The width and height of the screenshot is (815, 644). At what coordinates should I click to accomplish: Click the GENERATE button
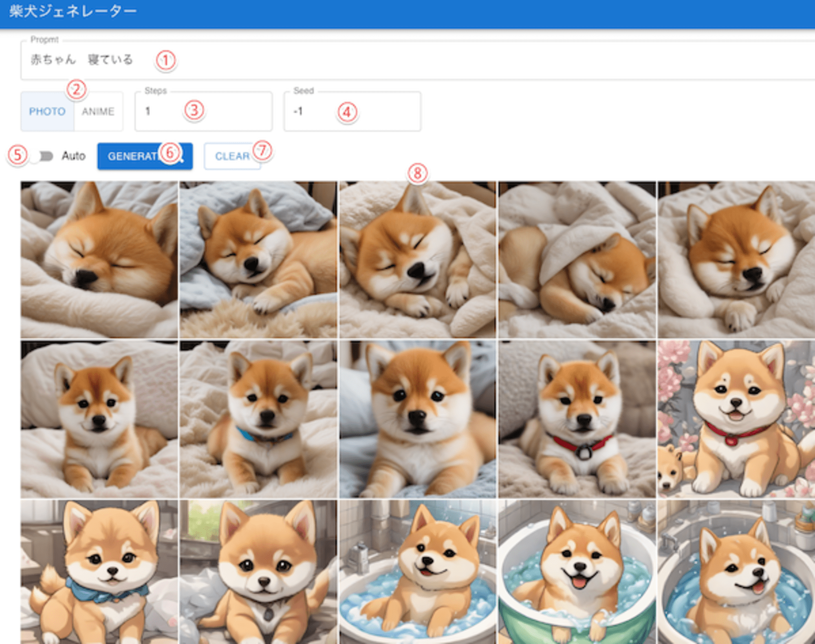tap(145, 156)
